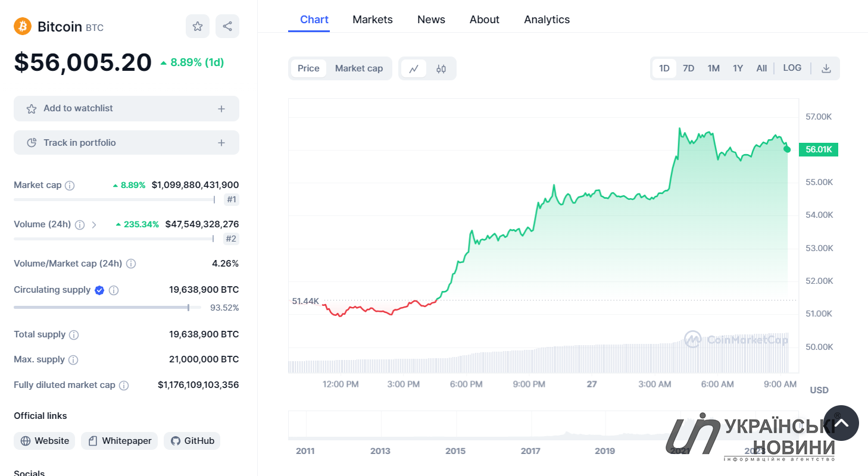Expand the Volume (24h) chevron
The width and height of the screenshot is (868, 476).
pyautogui.click(x=94, y=225)
